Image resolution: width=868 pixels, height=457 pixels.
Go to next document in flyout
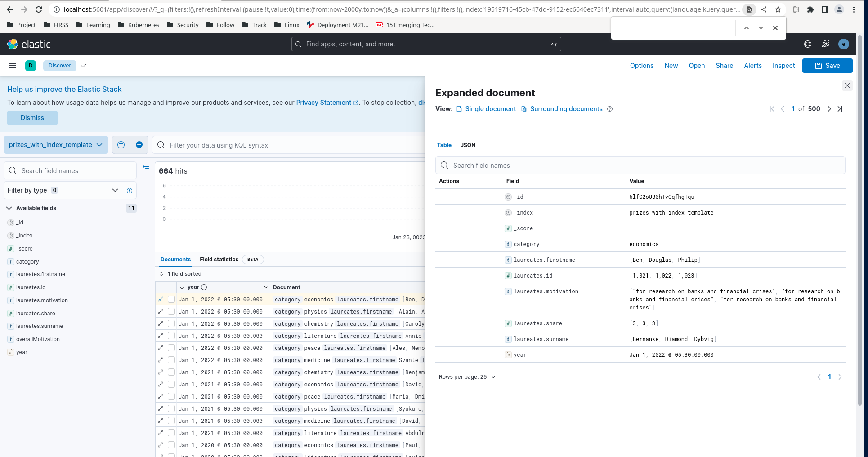(829, 109)
